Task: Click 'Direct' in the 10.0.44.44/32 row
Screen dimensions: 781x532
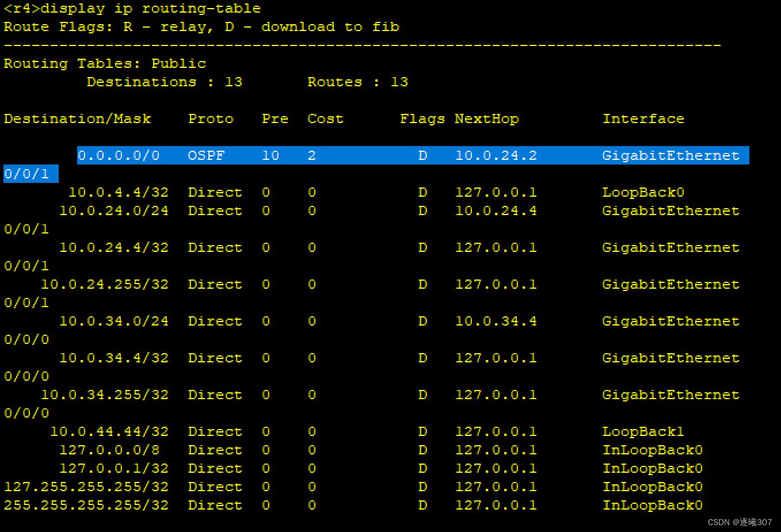Action: 215,432
